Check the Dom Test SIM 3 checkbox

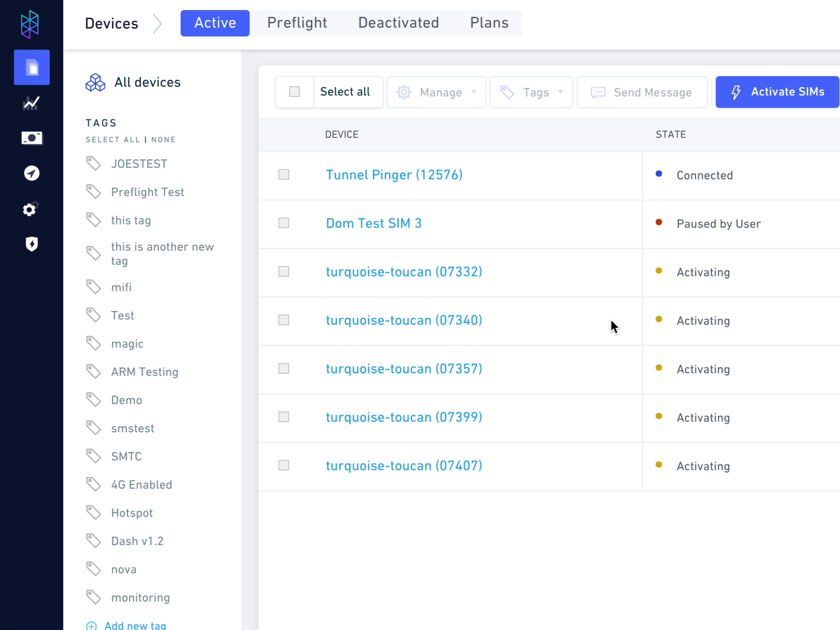tap(283, 223)
